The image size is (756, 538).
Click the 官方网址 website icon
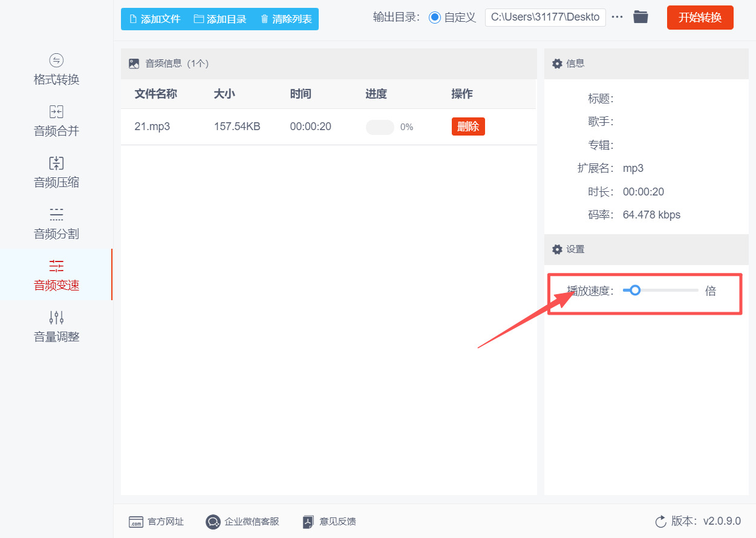click(136, 522)
